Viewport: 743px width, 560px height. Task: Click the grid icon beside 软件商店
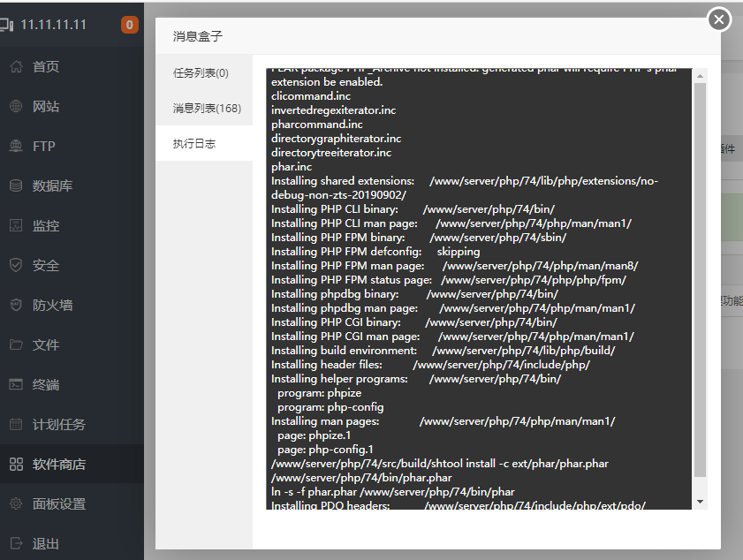(16, 465)
